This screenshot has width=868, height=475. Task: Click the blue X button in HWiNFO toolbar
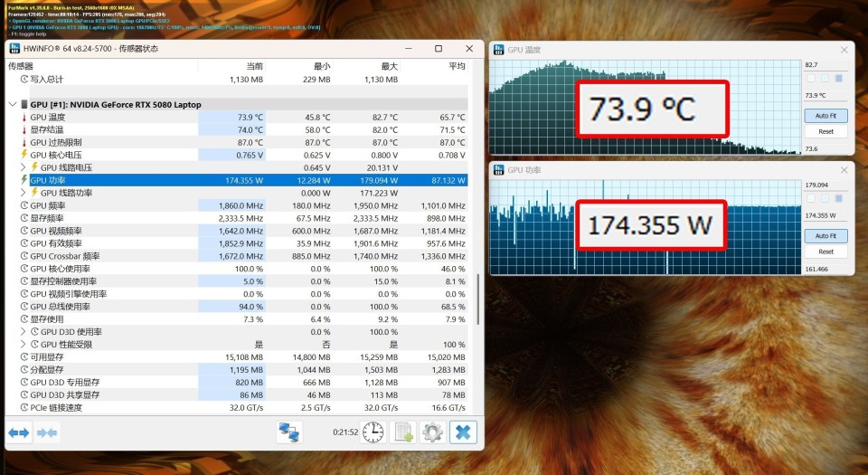click(463, 432)
